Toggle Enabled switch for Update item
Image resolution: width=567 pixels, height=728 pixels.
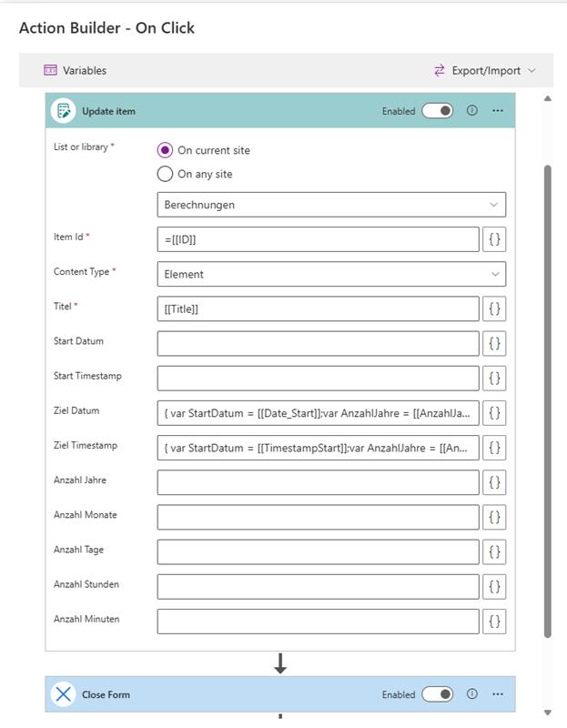pos(438,111)
